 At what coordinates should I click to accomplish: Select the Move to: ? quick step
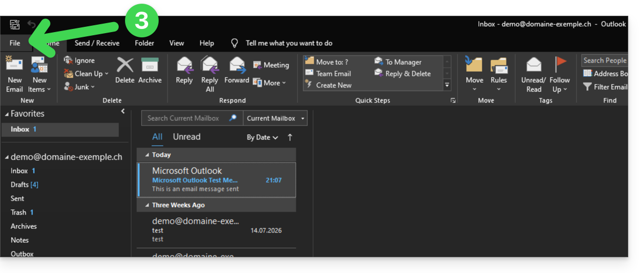[326, 62]
